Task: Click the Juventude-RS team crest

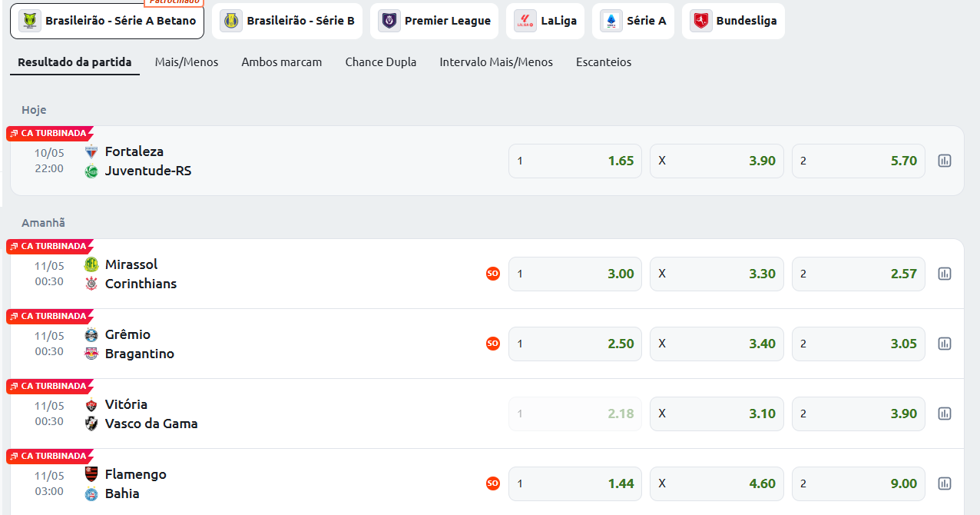Action: (x=91, y=171)
